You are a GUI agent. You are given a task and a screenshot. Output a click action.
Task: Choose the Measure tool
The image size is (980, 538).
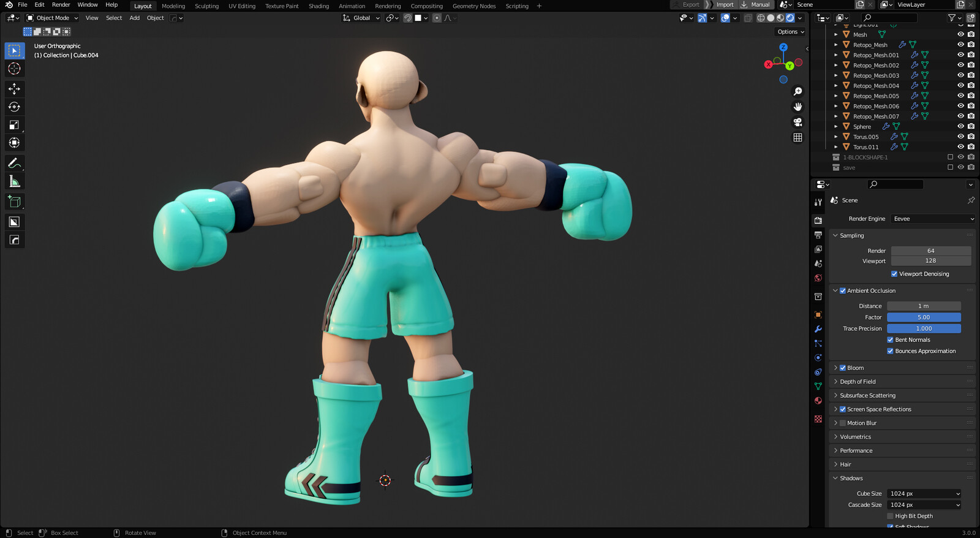pos(15,181)
